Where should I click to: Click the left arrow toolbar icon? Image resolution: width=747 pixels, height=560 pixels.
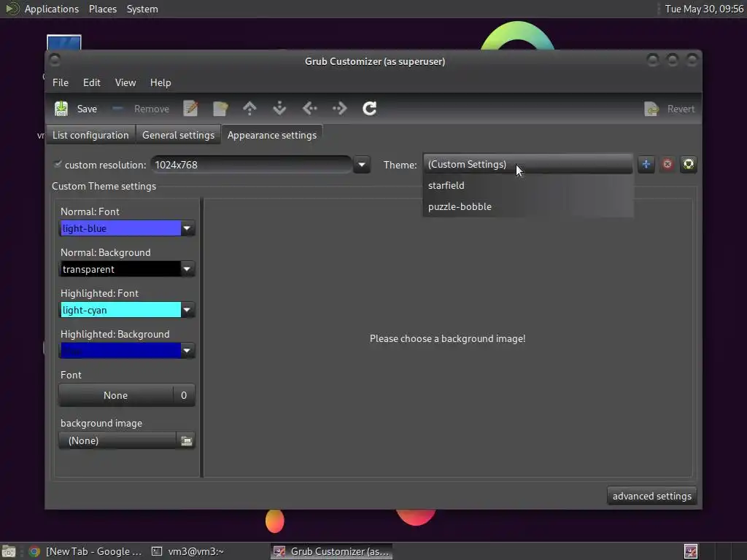309,109
